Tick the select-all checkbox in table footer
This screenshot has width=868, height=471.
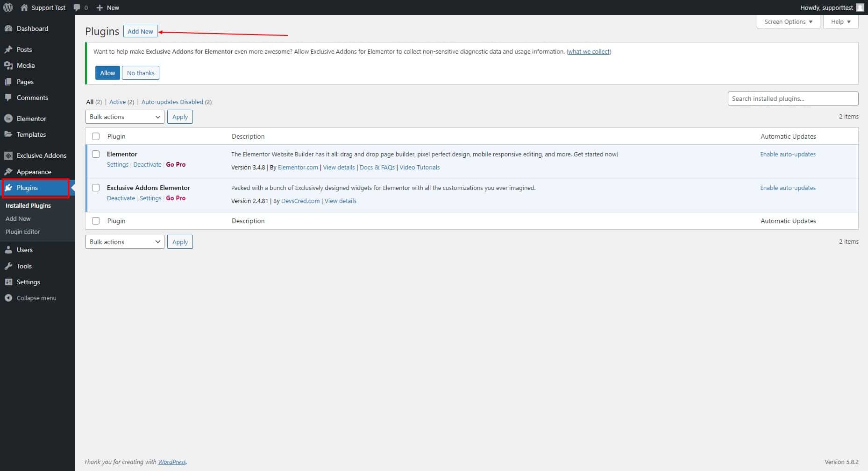point(96,221)
